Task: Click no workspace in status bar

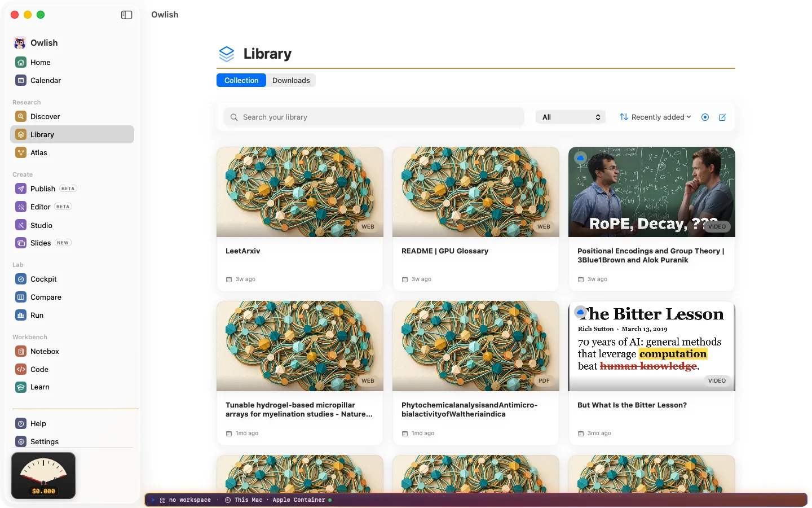Action: click(186, 500)
